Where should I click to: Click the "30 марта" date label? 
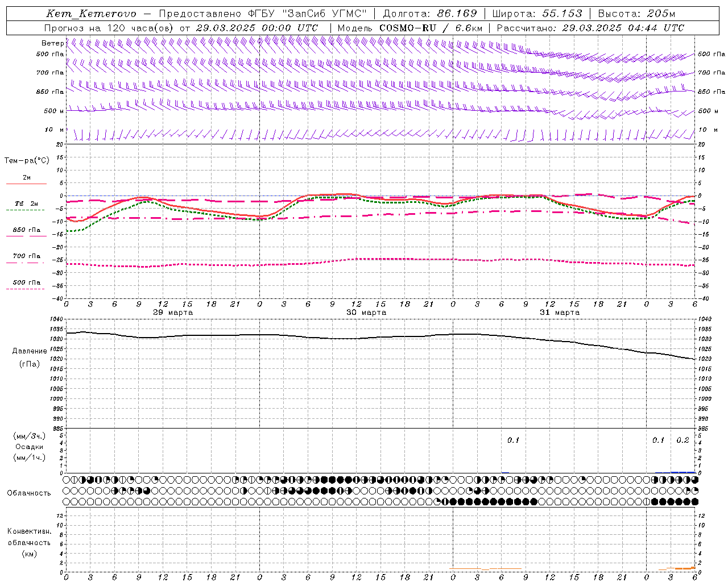click(366, 313)
